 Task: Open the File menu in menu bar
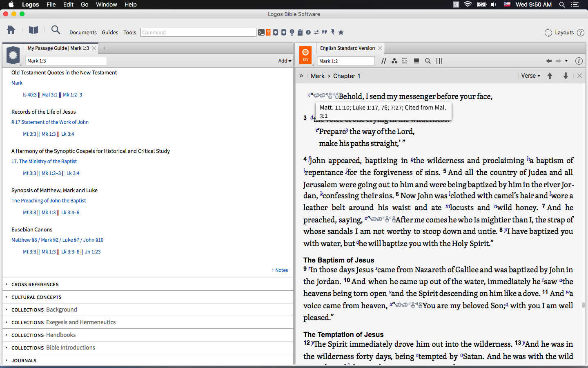tap(51, 4)
